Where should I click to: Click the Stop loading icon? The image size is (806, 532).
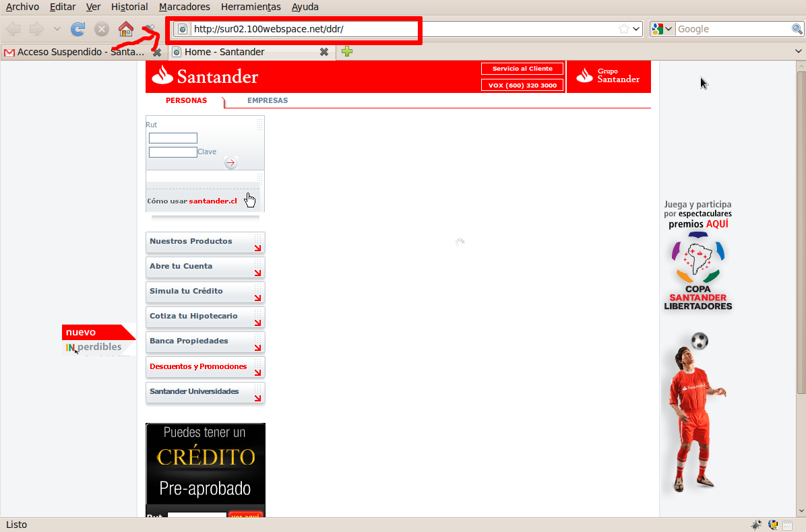point(102,29)
